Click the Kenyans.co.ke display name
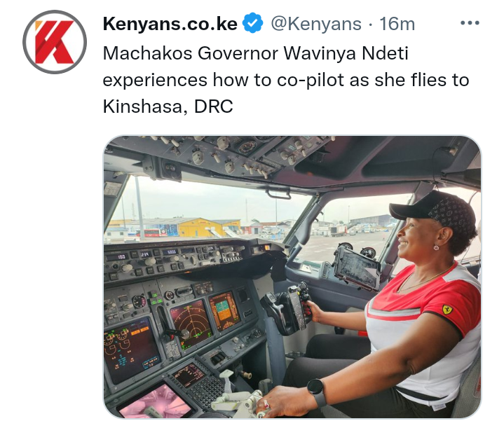The image size is (504, 421). pos(170,24)
